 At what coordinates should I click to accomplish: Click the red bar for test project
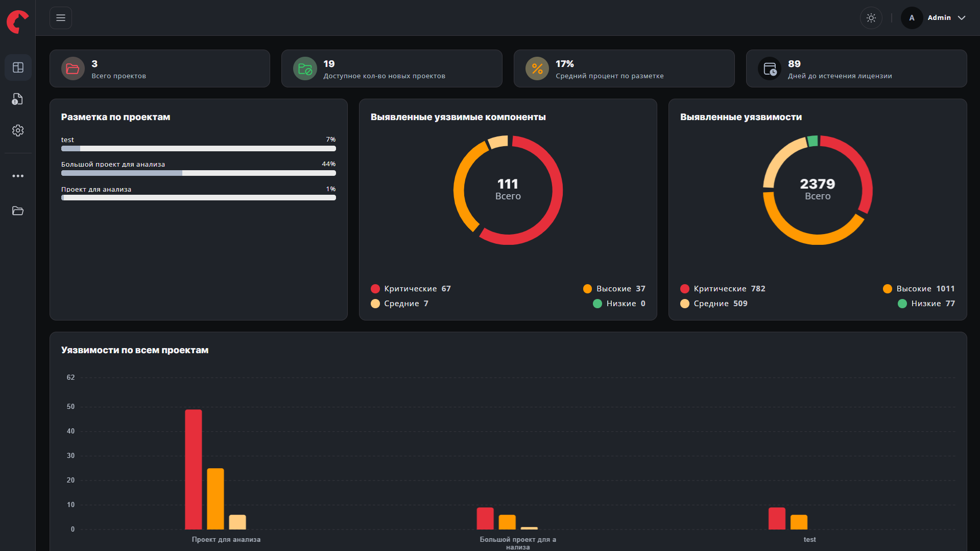(777, 518)
